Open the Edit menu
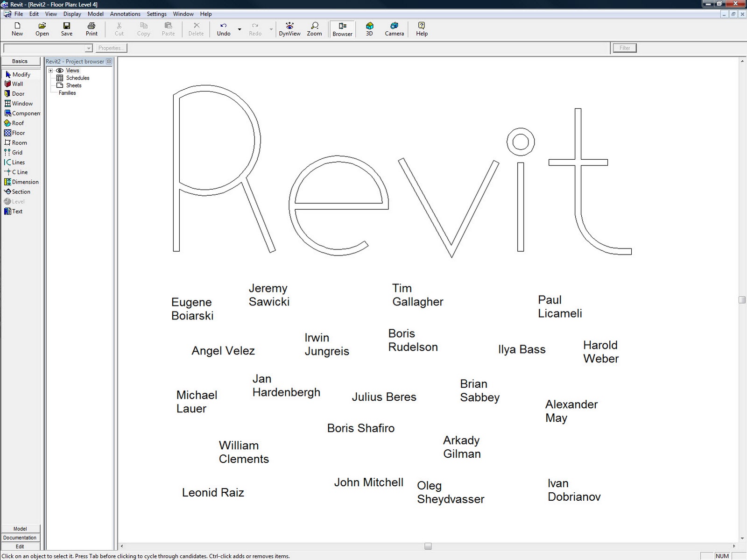Image resolution: width=747 pixels, height=560 pixels. (x=34, y=14)
